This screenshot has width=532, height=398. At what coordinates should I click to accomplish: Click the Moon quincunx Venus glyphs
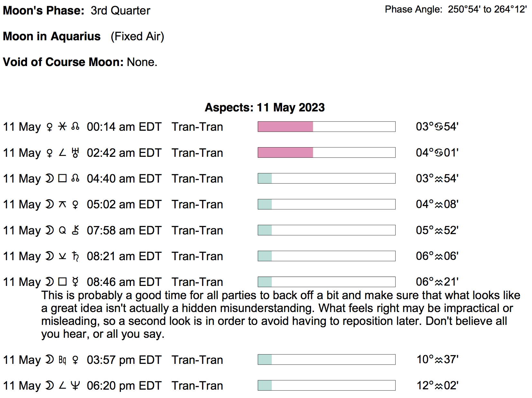(62, 204)
